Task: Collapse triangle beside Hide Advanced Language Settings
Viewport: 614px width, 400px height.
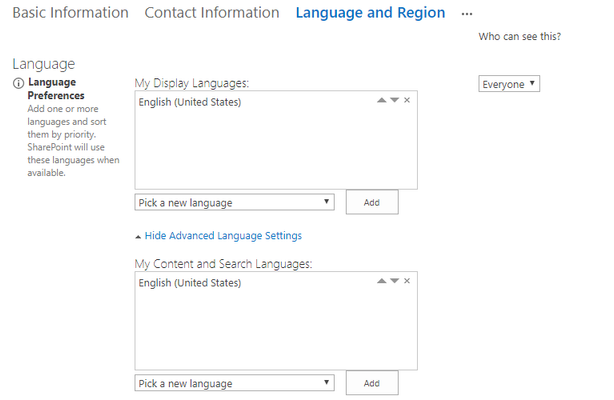Action: [x=138, y=237]
